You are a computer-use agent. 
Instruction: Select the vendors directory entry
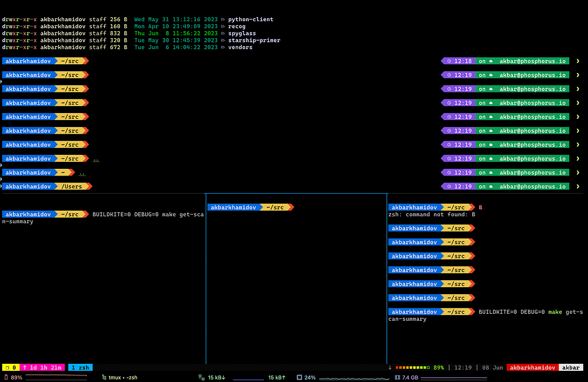coord(240,47)
